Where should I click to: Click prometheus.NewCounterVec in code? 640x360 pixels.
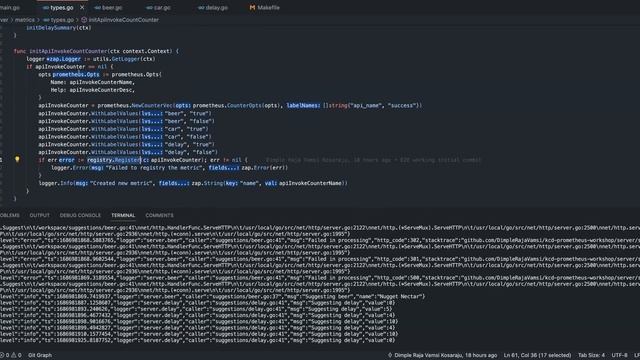[136, 105]
